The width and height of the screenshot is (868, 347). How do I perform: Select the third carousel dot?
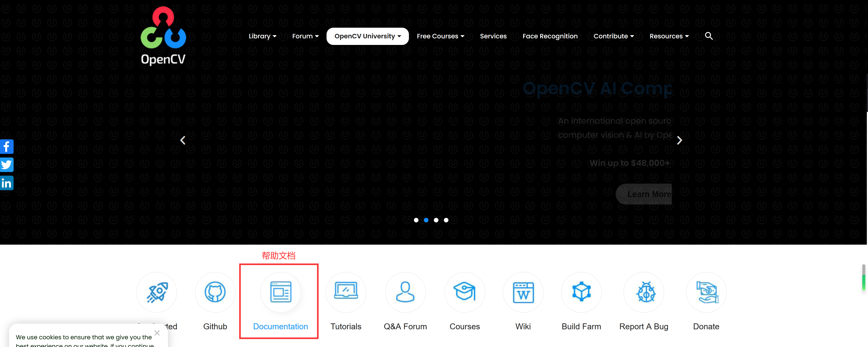pos(436,220)
